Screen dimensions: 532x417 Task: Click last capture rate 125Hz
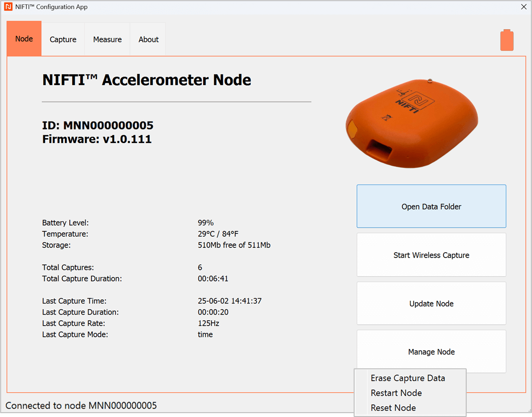(208, 323)
